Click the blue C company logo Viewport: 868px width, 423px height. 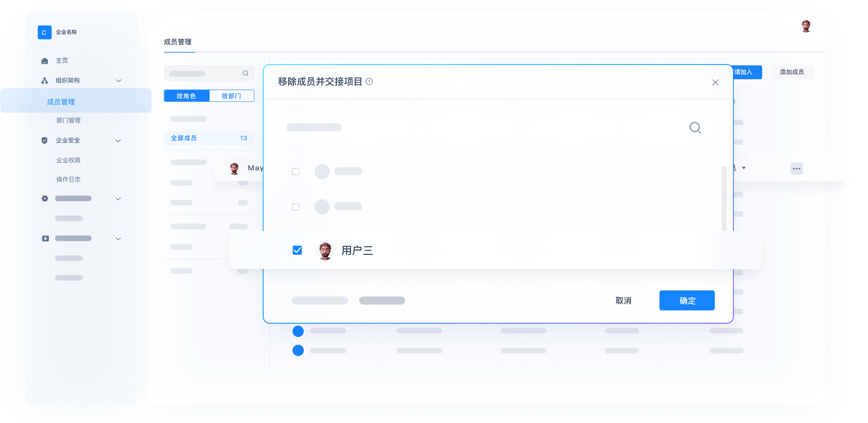[x=44, y=33]
